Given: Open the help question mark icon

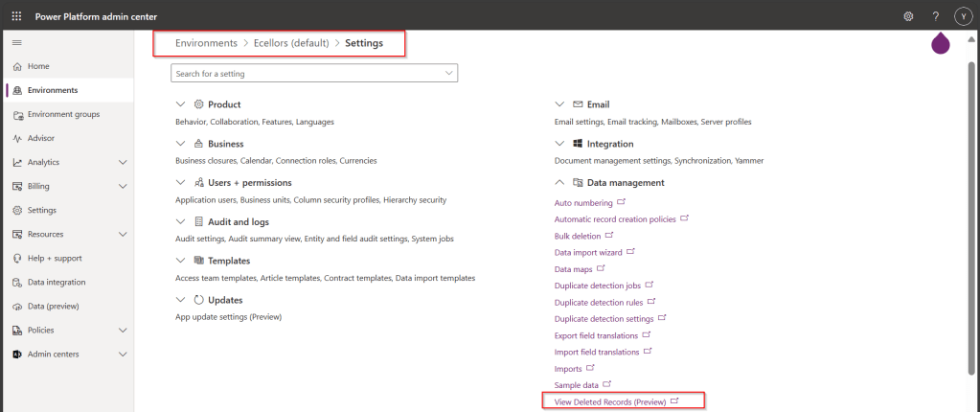Looking at the screenshot, I should [x=936, y=16].
